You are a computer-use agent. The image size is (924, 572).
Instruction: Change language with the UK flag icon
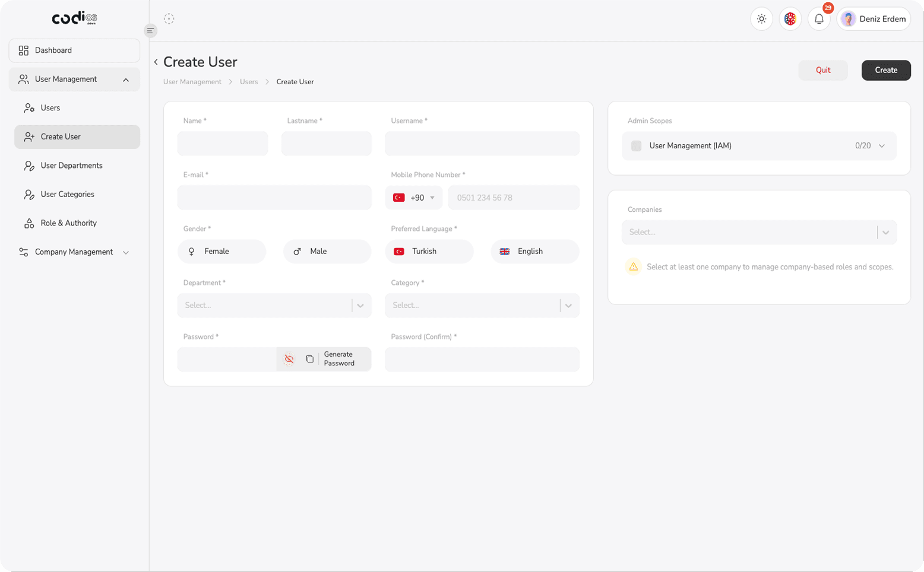pyautogui.click(x=790, y=19)
